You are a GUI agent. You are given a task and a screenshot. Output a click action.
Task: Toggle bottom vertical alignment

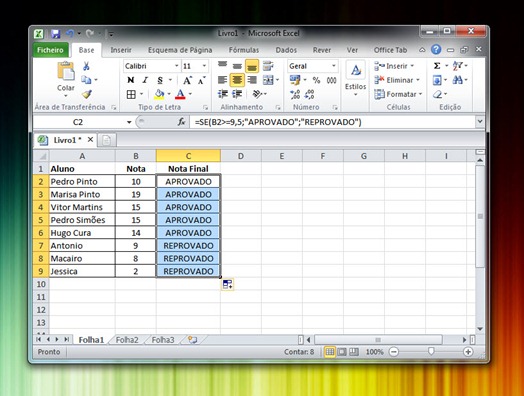pyautogui.click(x=252, y=66)
